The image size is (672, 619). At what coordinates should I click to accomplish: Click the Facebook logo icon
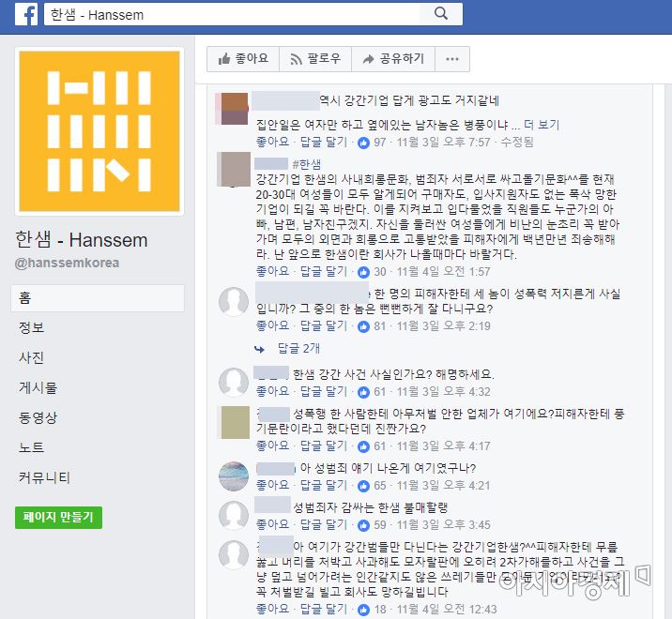pos(26,14)
